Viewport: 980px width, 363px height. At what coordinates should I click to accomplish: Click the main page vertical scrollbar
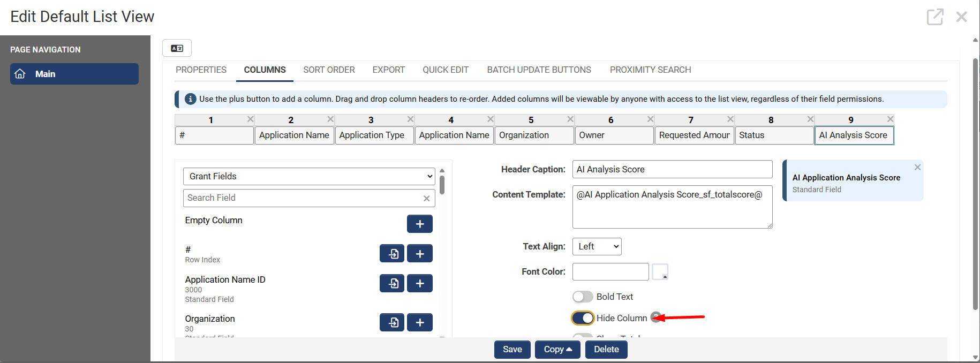tap(975, 184)
